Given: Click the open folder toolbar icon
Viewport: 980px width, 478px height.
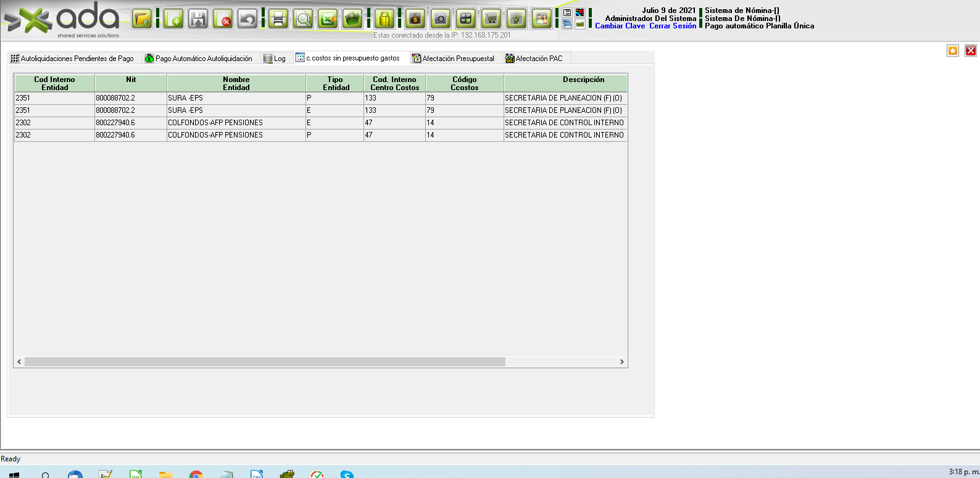Looking at the screenshot, I should (142, 19).
